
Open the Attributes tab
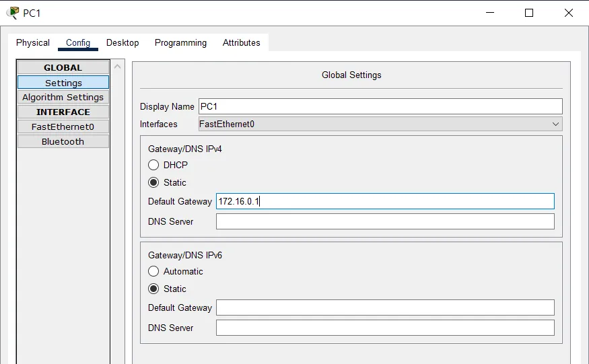coord(241,43)
